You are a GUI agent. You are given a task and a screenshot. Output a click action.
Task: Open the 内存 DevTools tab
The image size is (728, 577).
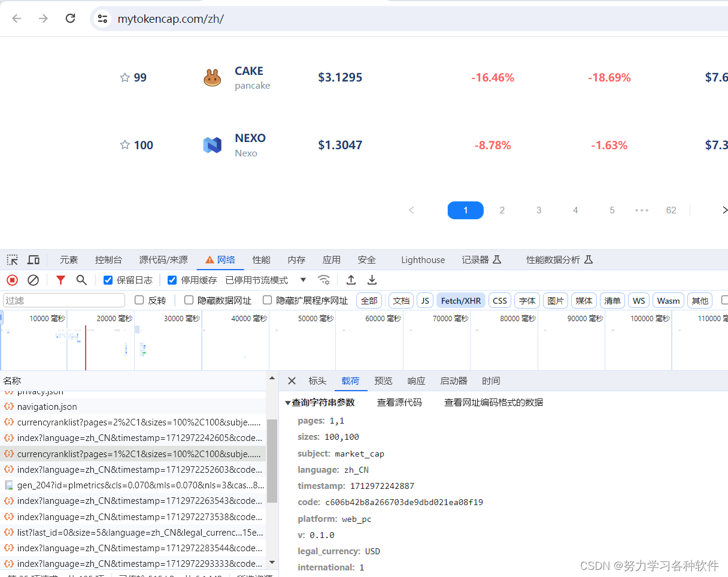point(296,260)
